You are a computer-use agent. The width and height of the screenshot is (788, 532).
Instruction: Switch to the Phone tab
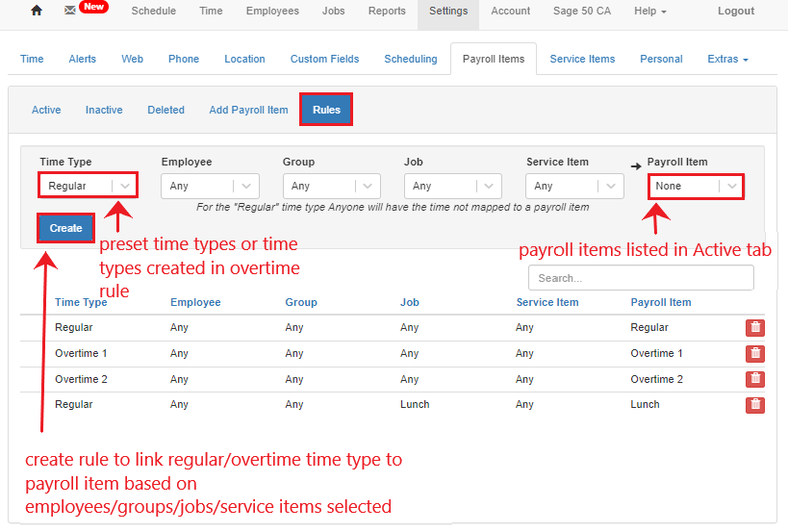tap(184, 60)
